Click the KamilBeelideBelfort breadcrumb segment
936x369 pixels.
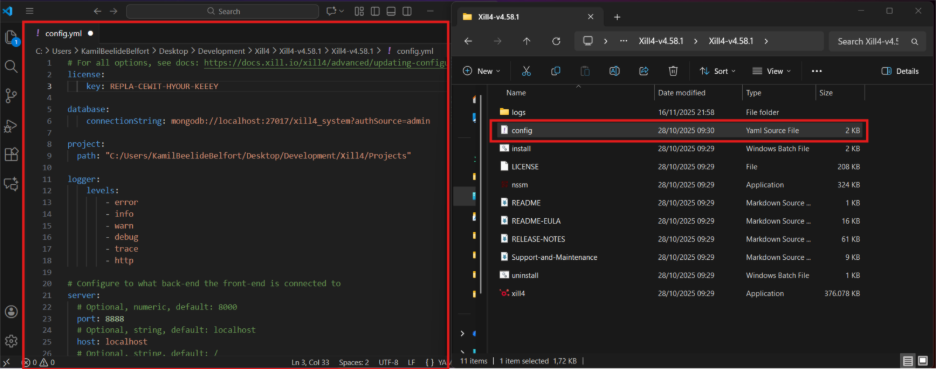[116, 51]
